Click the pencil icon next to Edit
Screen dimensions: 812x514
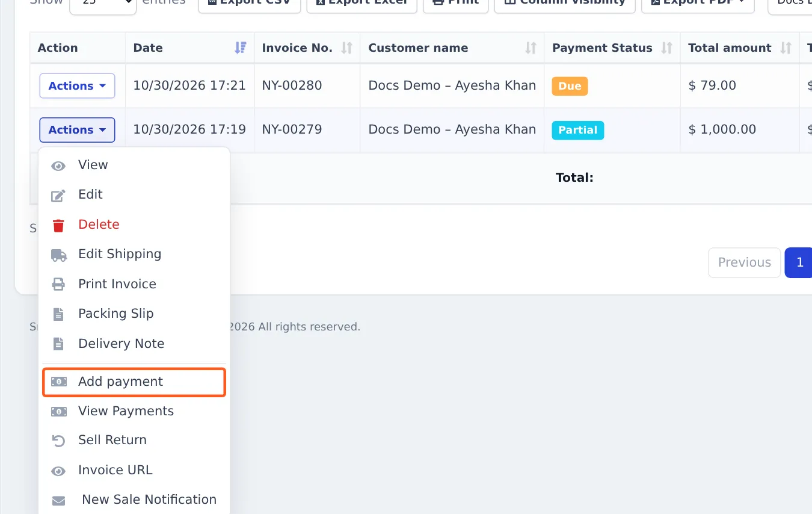tap(58, 195)
